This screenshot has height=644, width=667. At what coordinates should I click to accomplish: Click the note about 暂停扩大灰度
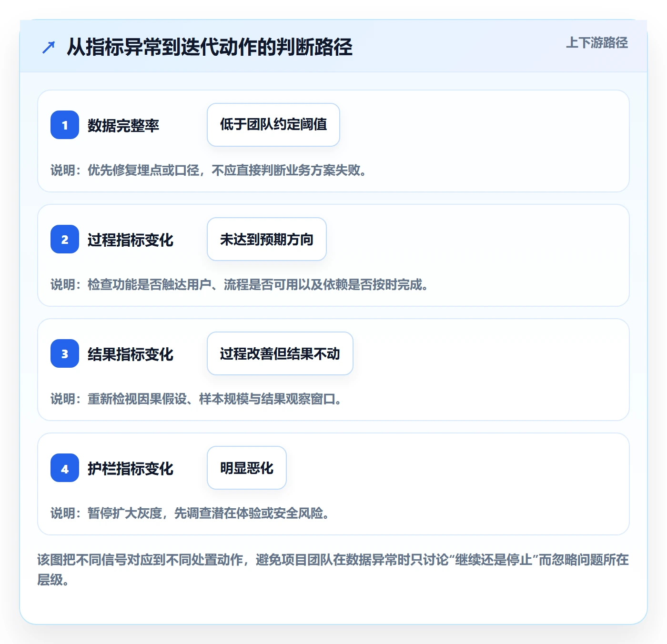(x=191, y=513)
